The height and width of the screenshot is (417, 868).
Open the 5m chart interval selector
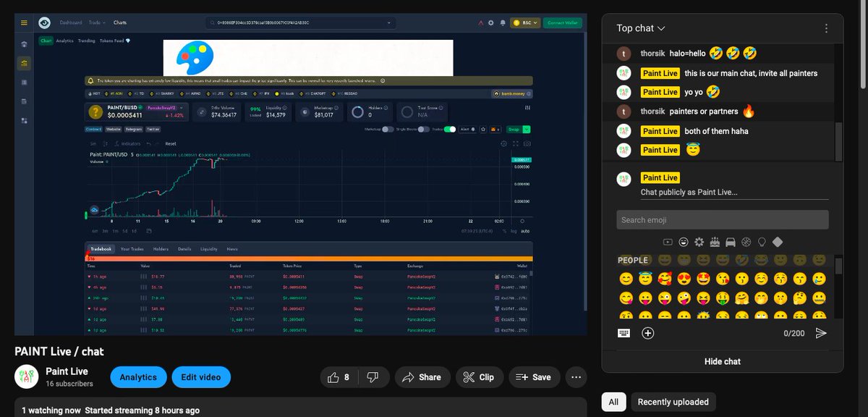point(94,143)
